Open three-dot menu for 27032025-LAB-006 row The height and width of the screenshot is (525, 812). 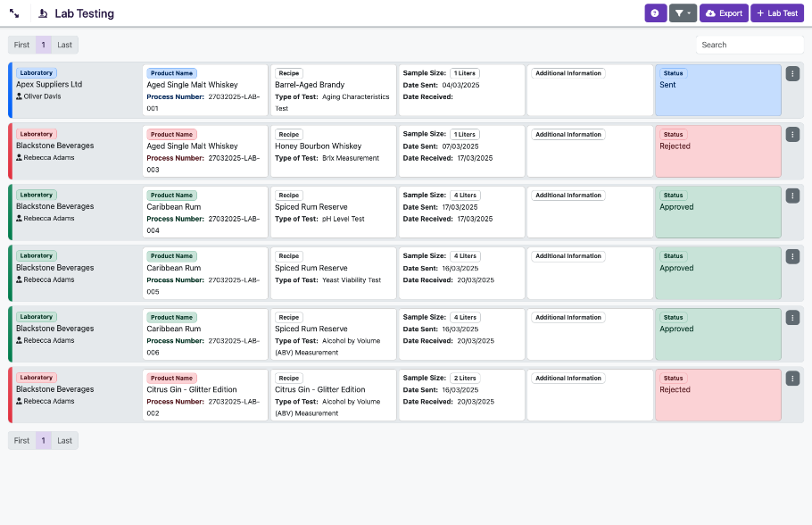tap(792, 318)
